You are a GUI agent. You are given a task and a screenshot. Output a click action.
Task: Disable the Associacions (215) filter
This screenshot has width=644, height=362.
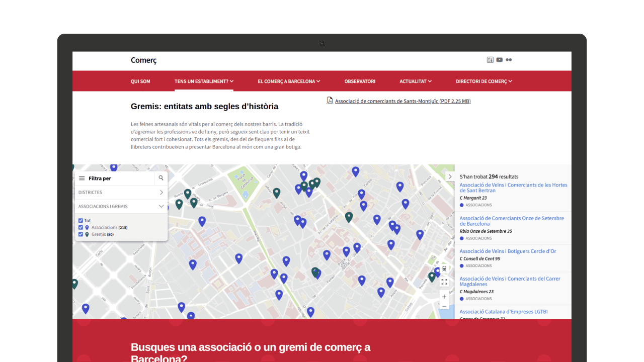point(80,227)
